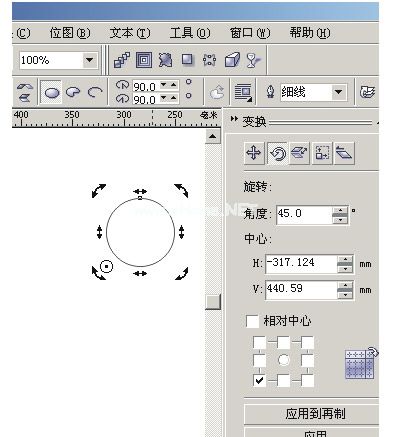Select top-left anchor point checkbox

(259, 342)
